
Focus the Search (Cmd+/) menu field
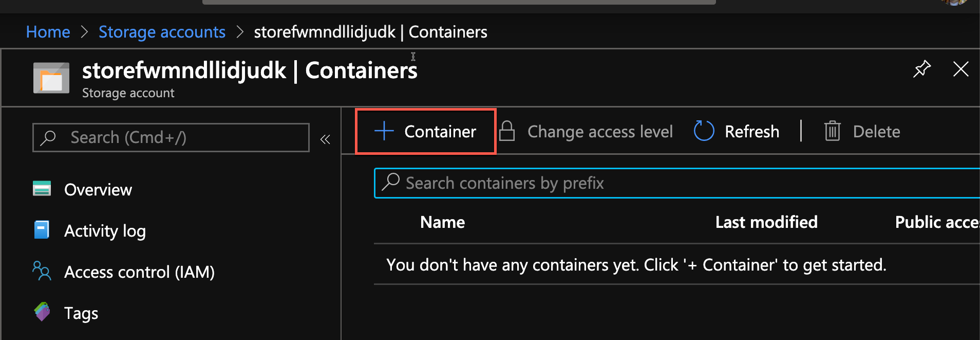pos(180,137)
